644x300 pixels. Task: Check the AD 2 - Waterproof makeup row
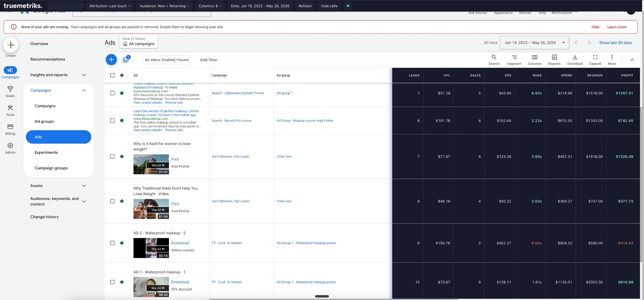tap(112, 243)
